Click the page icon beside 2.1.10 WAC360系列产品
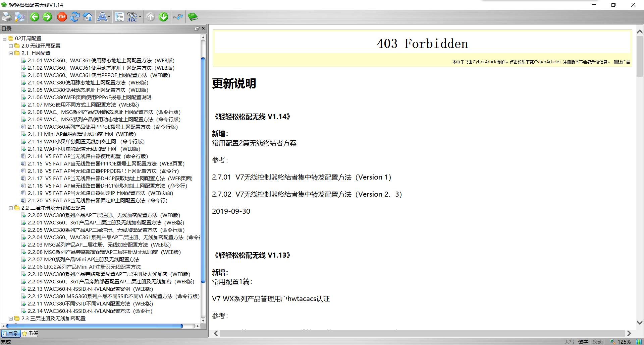Screen dimensions: 644x345 (23, 127)
